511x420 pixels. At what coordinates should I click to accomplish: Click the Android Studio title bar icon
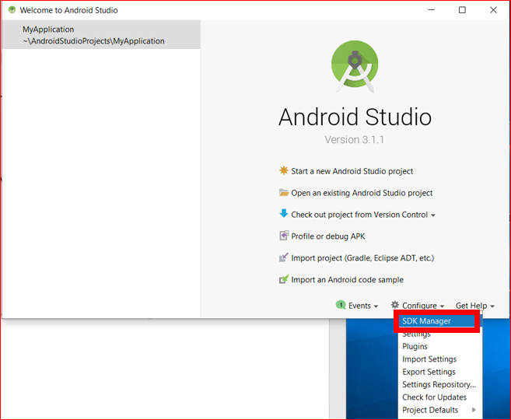(x=12, y=10)
